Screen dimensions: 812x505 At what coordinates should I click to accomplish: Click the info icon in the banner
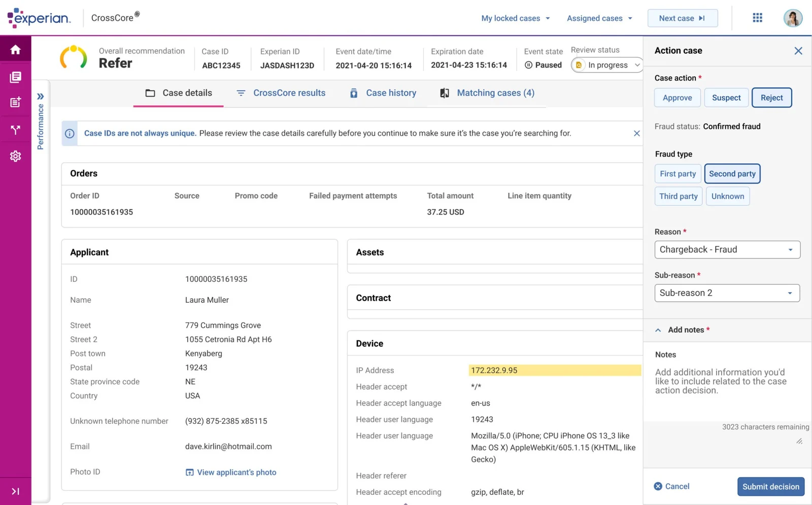point(70,133)
